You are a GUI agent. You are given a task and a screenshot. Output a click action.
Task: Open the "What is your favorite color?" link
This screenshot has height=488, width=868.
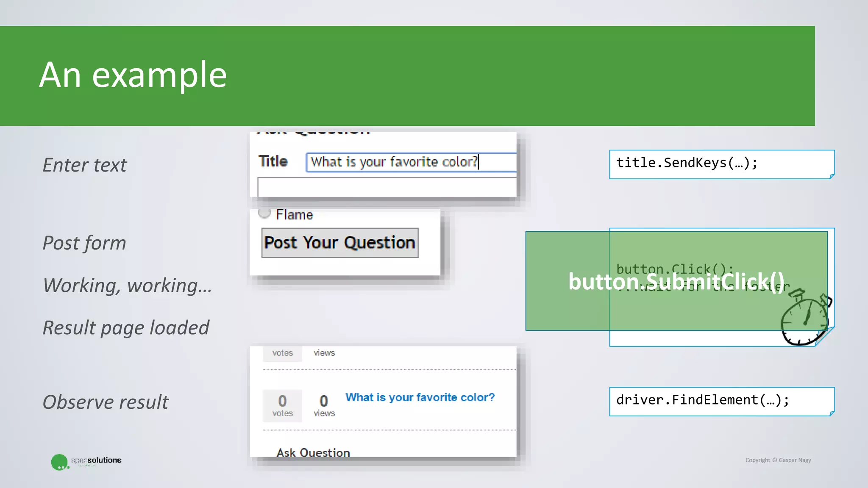pos(420,397)
